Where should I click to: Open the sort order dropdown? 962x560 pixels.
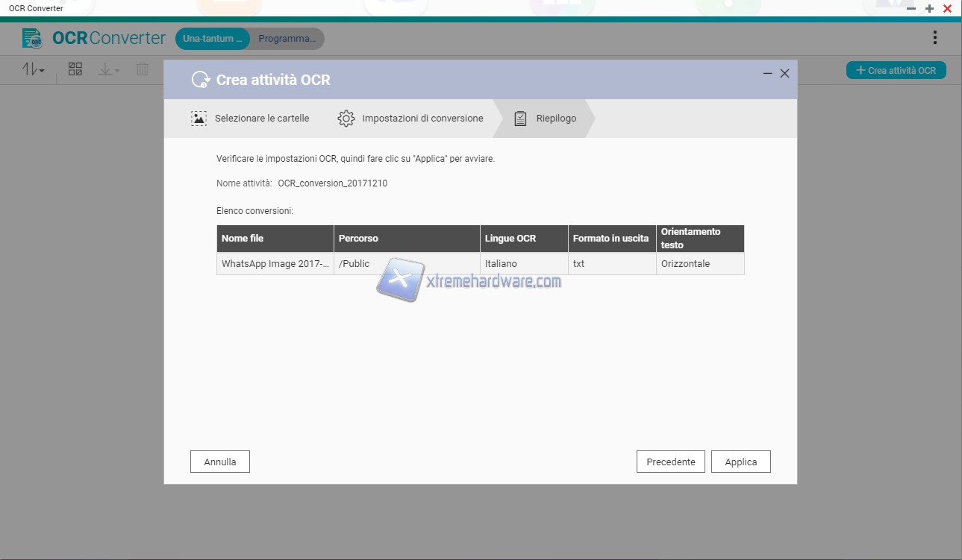(34, 69)
